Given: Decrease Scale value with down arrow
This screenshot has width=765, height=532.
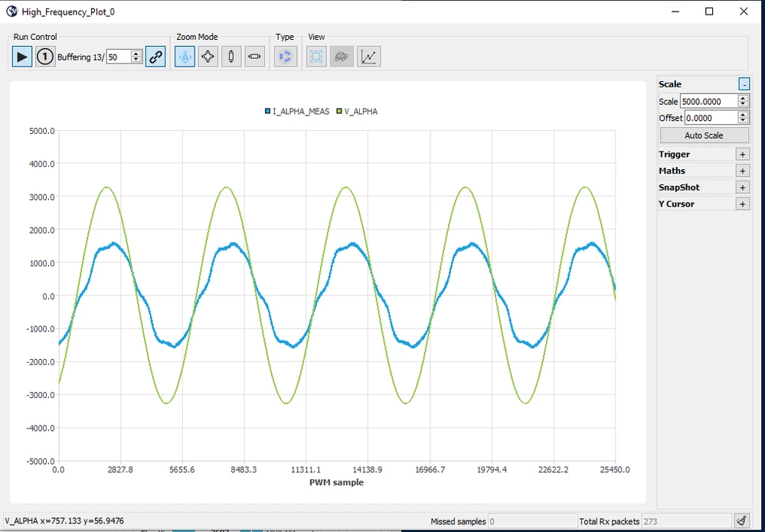Looking at the screenshot, I should pyautogui.click(x=743, y=105).
